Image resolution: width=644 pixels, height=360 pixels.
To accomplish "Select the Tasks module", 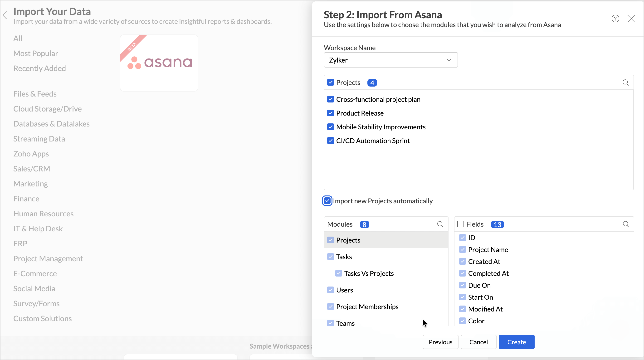I will pyautogui.click(x=344, y=257).
